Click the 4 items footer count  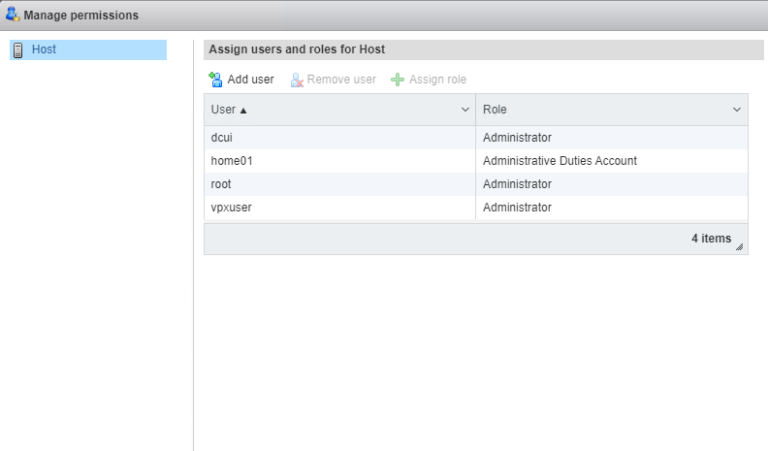point(710,239)
